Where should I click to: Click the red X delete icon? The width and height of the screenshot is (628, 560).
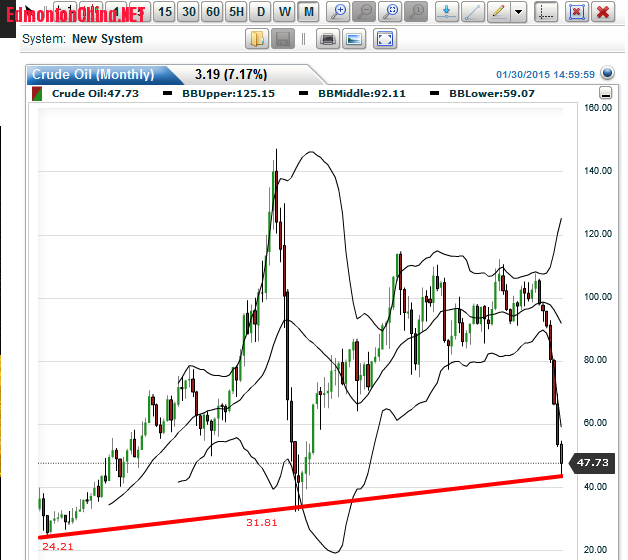(602, 12)
